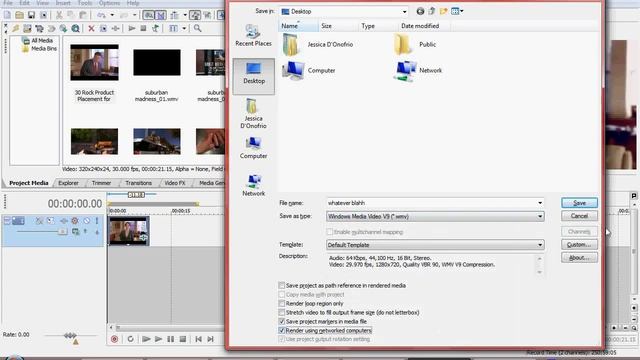Viewport: 640px width, 360px height.
Task: Open the Computer item in file list
Action: [309, 70]
